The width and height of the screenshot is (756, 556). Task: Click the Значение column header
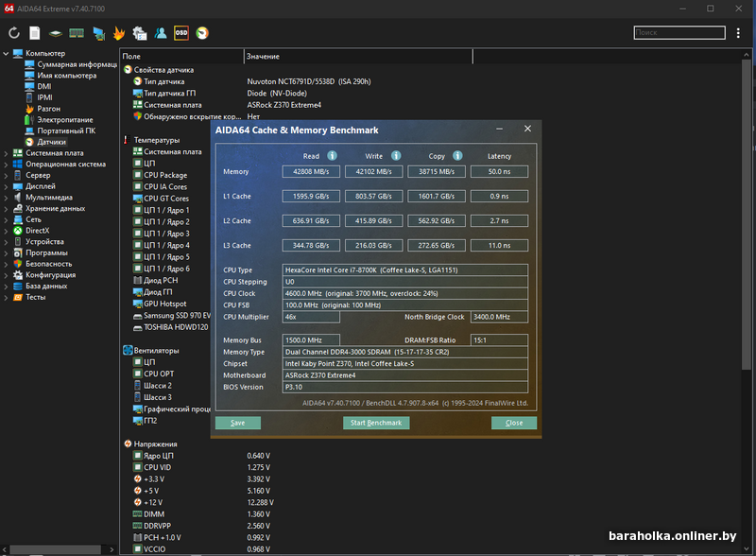click(x=358, y=57)
